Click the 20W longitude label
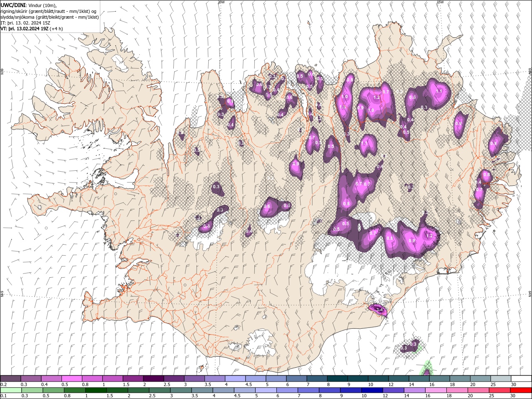This screenshot has height=399, width=532. pyautogui.click(x=221, y=2)
